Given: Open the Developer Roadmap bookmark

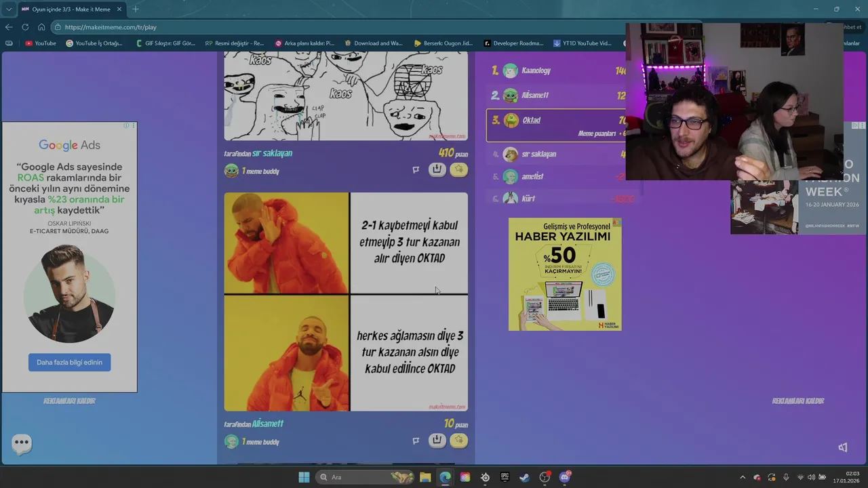Looking at the screenshot, I should (513, 43).
